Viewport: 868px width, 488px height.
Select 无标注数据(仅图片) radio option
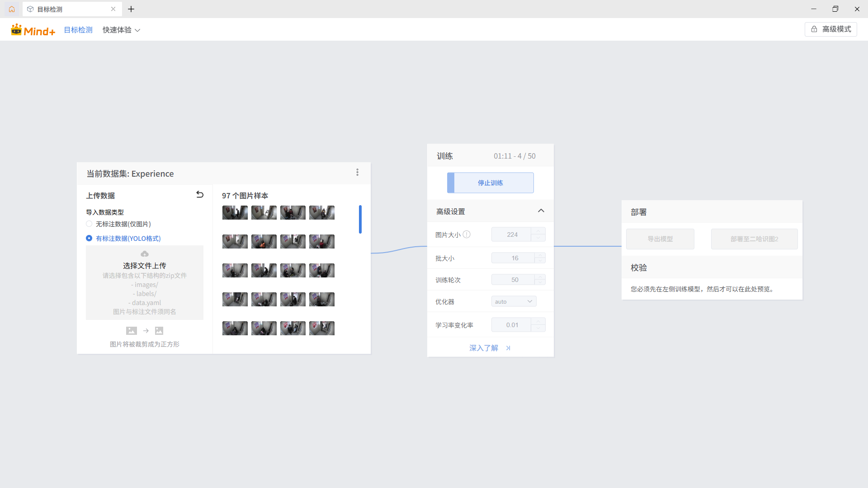[x=89, y=224]
